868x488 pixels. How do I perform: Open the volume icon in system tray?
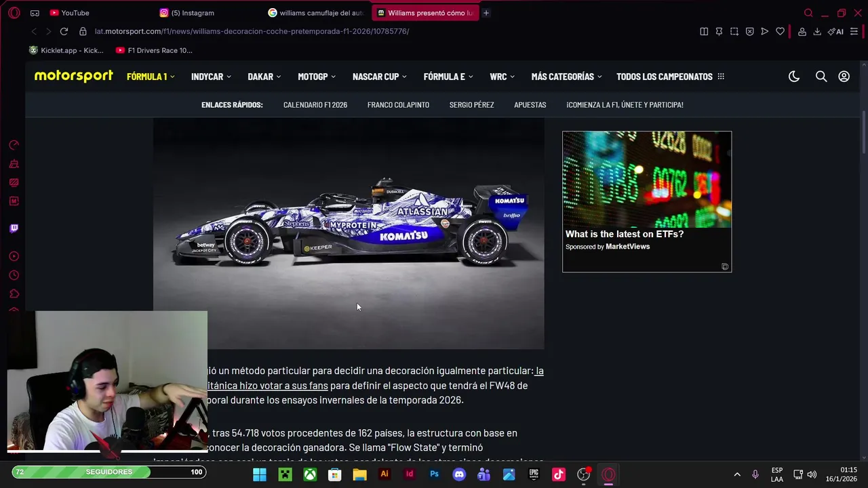coord(812,474)
